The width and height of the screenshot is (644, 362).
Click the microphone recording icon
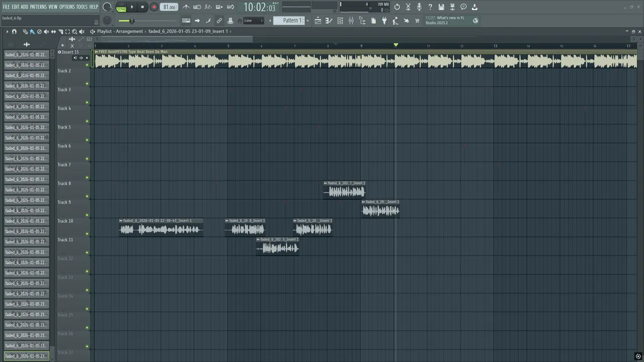coord(419,7)
